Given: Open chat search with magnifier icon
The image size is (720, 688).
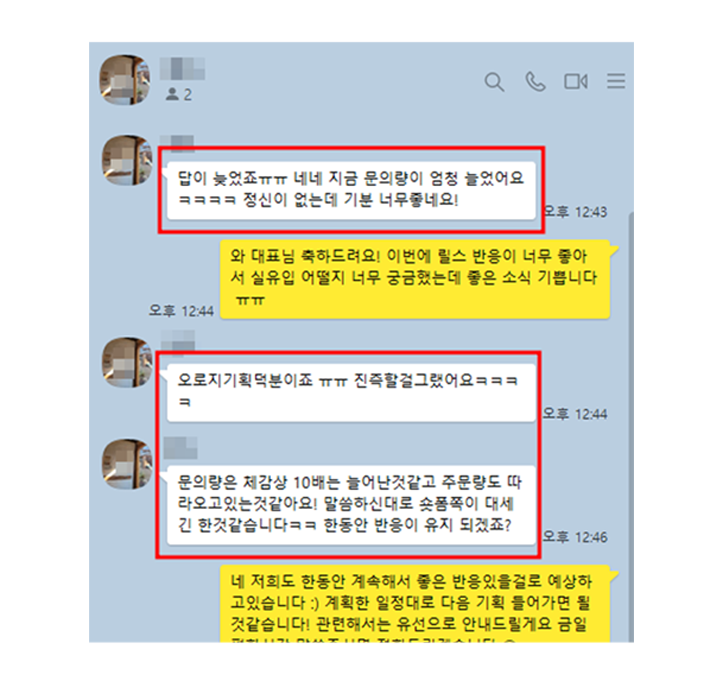Looking at the screenshot, I should pyautogui.click(x=495, y=82).
